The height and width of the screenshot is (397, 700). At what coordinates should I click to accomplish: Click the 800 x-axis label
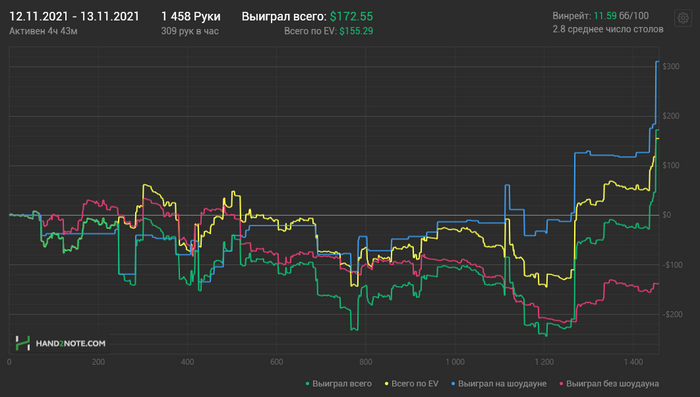(366, 362)
